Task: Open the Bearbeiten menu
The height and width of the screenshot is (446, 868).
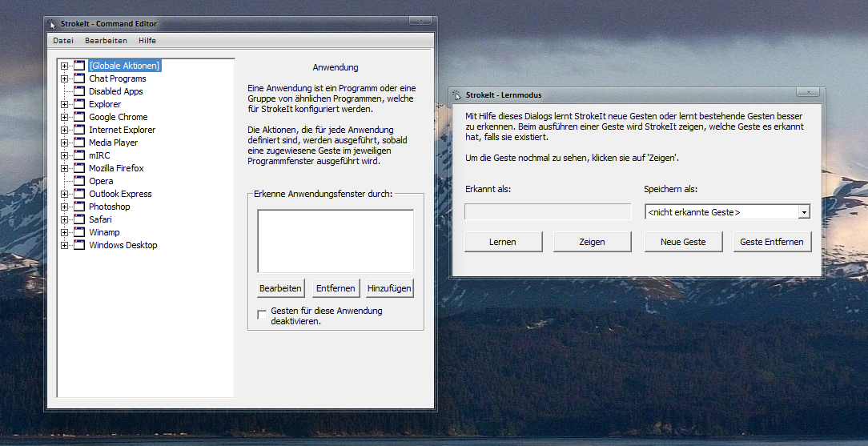Action: [x=106, y=40]
